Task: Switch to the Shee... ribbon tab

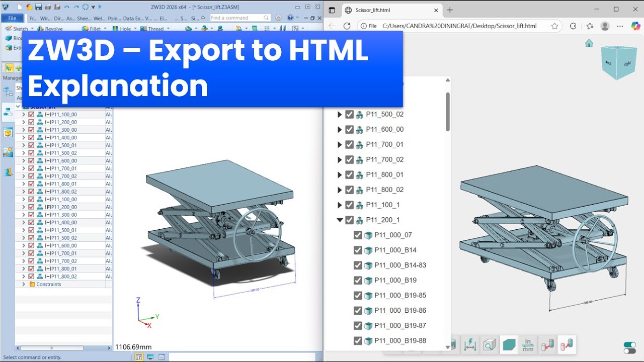Action: 84,18
